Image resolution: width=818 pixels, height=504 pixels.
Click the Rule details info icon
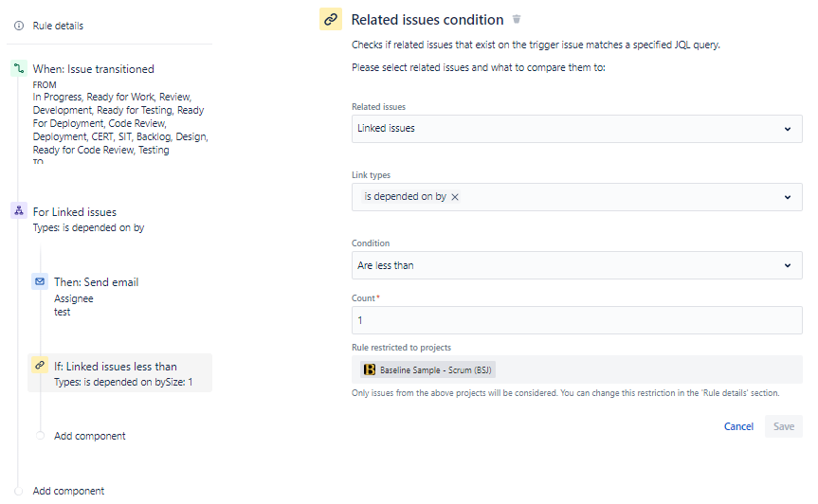pos(19,26)
